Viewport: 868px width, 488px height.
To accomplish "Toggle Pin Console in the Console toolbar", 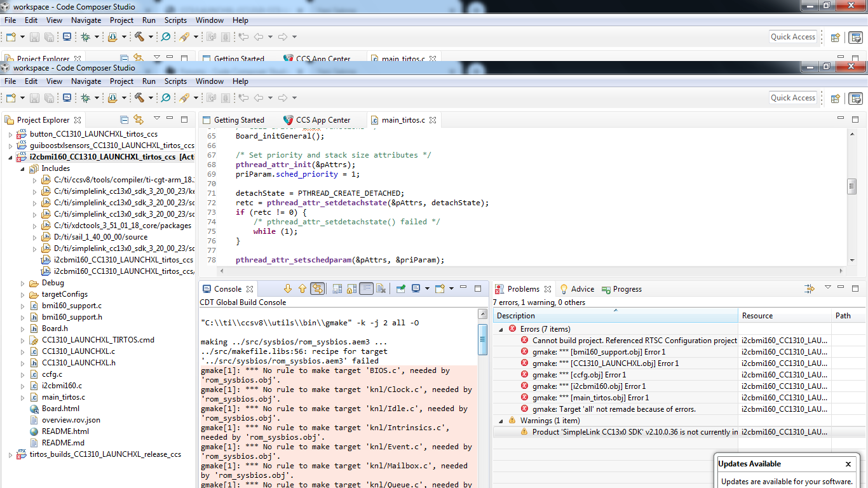I will click(x=401, y=289).
